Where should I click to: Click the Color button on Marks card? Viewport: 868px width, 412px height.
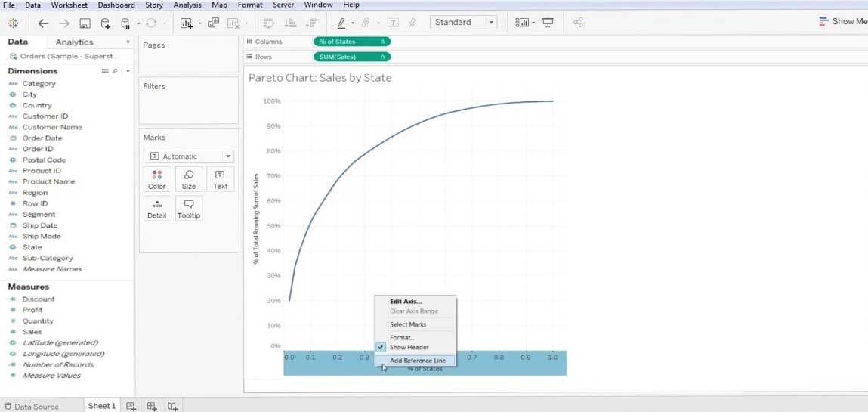(156, 180)
